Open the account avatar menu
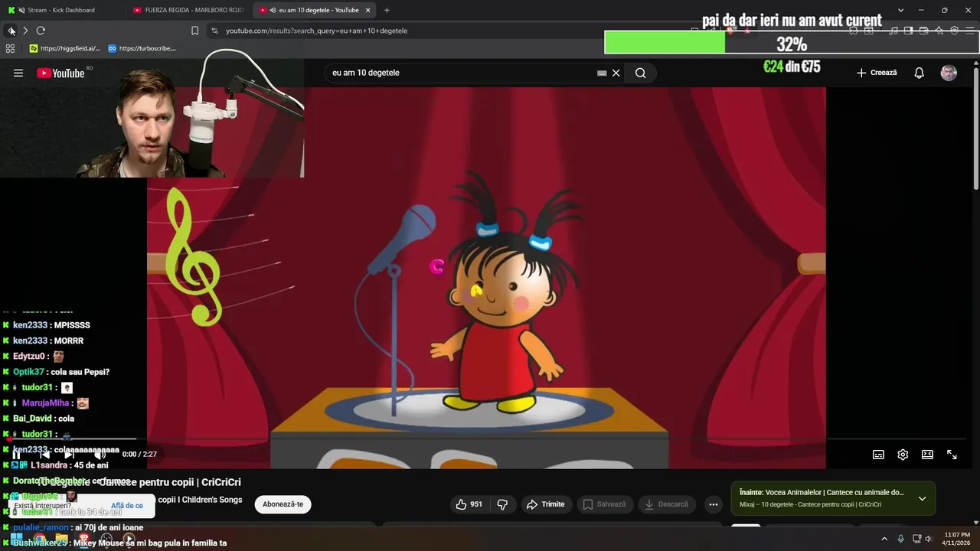Screen dimensions: 980x551 pyautogui.click(x=949, y=73)
